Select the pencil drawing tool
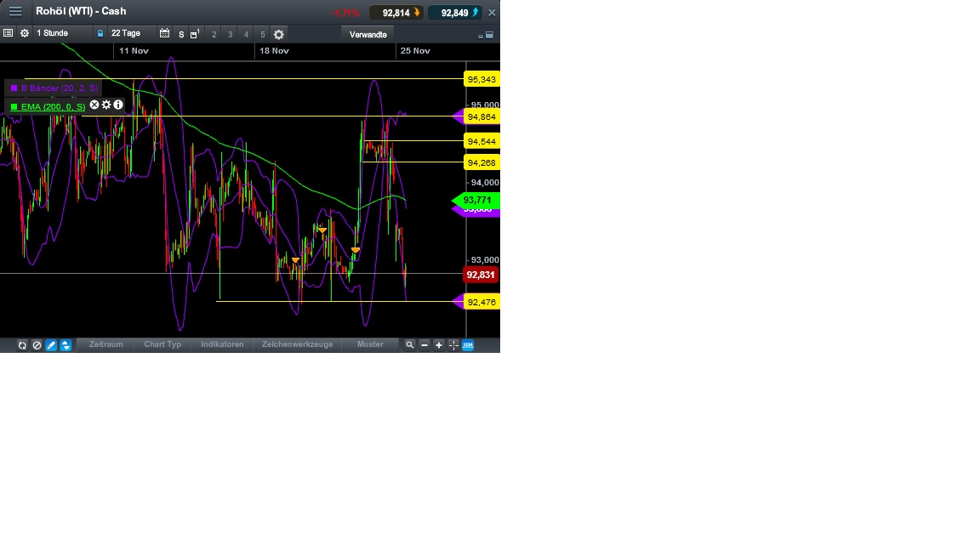Screen dimensions: 980x551 tap(50, 344)
